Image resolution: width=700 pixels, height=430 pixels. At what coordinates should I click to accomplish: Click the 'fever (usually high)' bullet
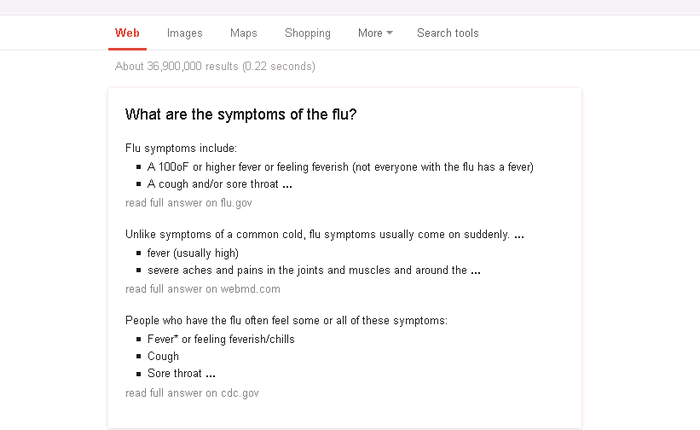click(193, 253)
